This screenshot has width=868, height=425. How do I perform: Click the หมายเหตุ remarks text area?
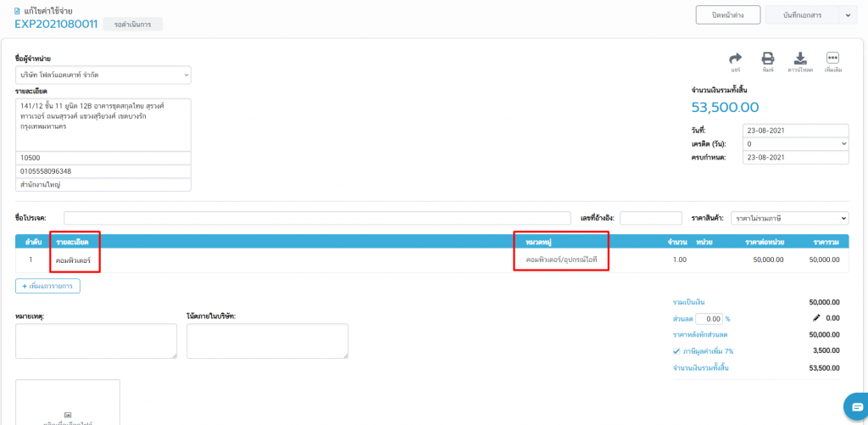tap(96, 341)
